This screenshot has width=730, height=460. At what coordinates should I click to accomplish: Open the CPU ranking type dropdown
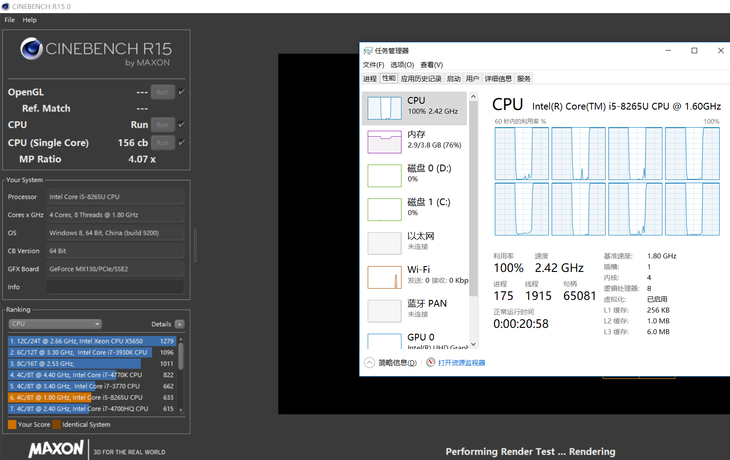pyautogui.click(x=55, y=324)
